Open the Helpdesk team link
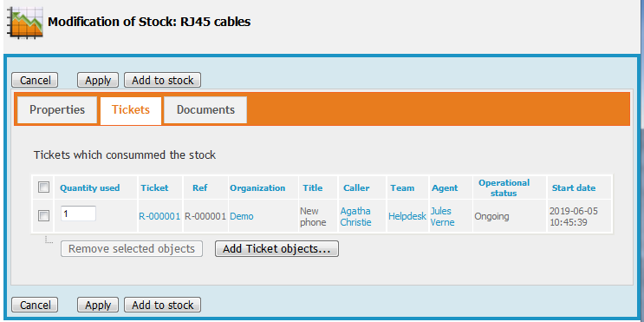Image resolution: width=644 pixels, height=322 pixels. pyautogui.click(x=407, y=217)
